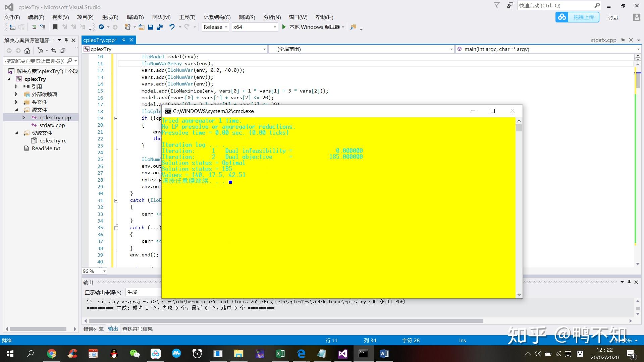
Task: Toggle auto-hide pin on Solution Explorer panel
Action: click(66, 40)
